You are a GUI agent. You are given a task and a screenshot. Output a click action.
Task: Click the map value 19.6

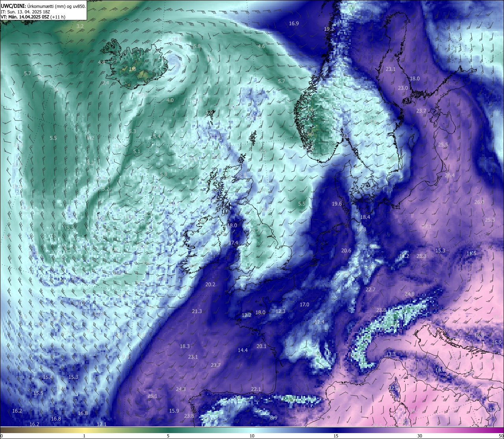pyautogui.click(x=337, y=204)
